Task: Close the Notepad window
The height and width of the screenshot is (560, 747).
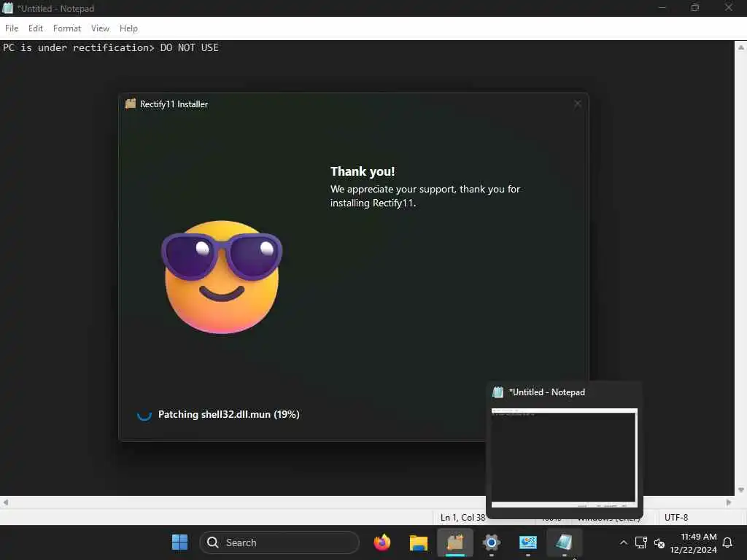Action: (729, 7)
